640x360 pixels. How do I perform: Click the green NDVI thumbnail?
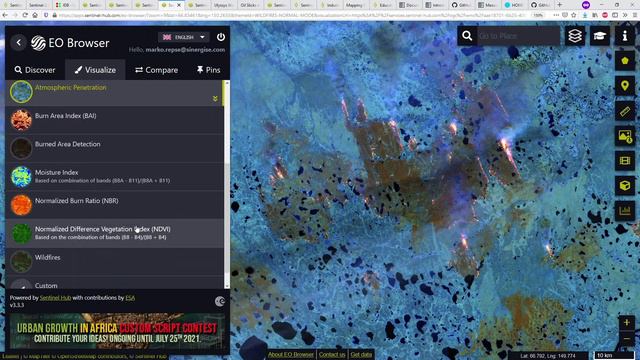click(21, 233)
